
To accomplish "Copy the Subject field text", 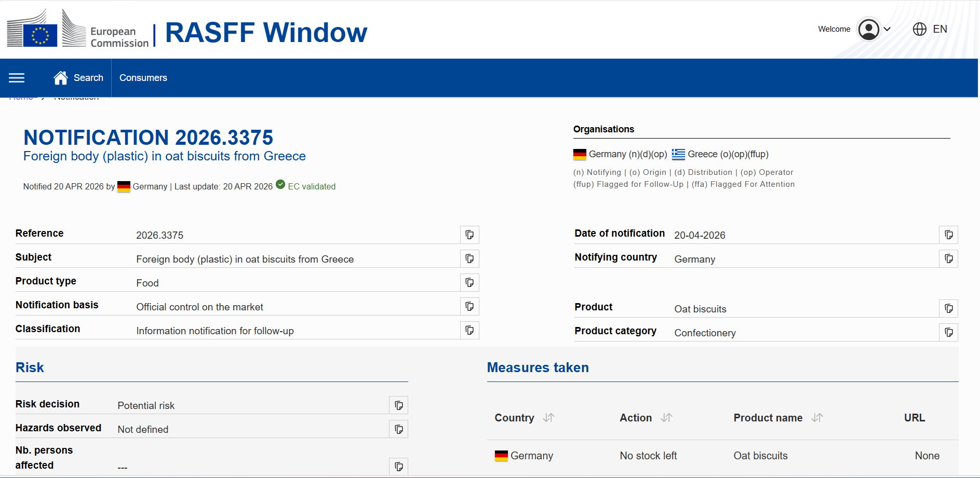I will (x=469, y=258).
